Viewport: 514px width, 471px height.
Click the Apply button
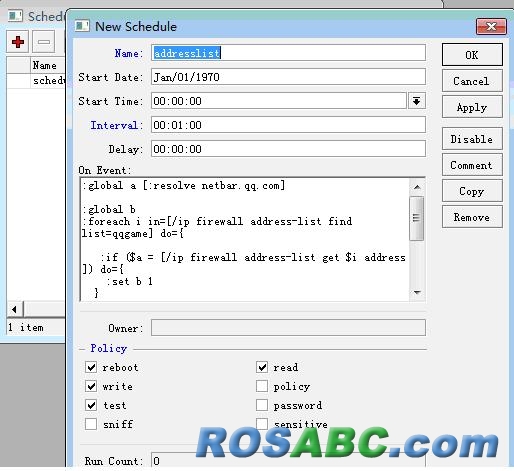click(472, 107)
